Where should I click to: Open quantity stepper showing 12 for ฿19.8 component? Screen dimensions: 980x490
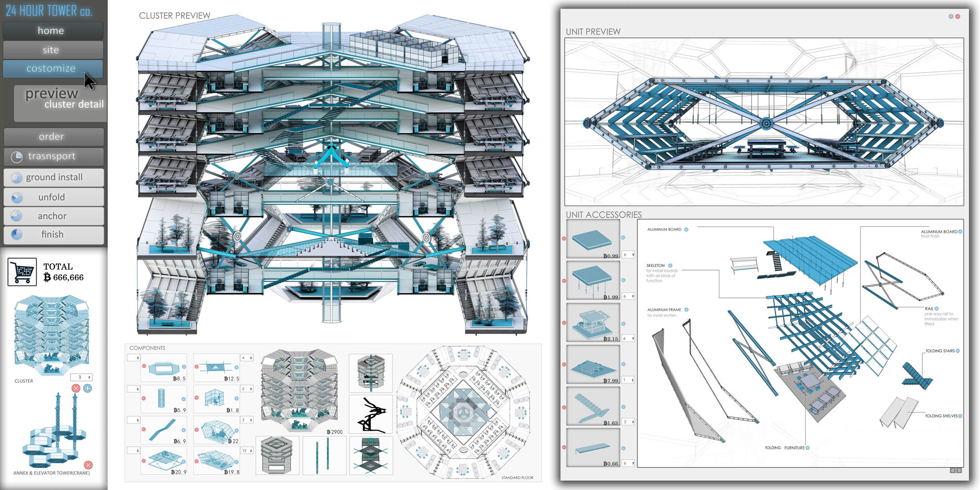(247, 451)
